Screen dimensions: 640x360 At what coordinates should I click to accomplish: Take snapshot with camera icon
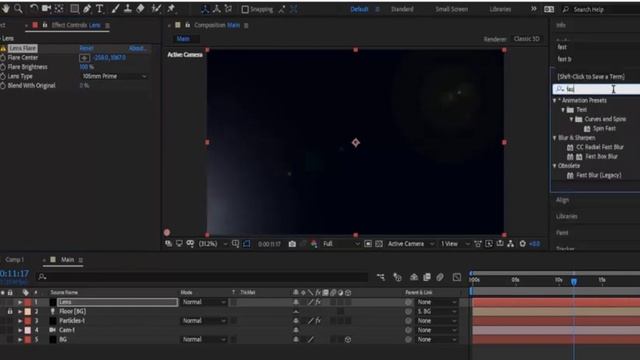[x=292, y=244]
